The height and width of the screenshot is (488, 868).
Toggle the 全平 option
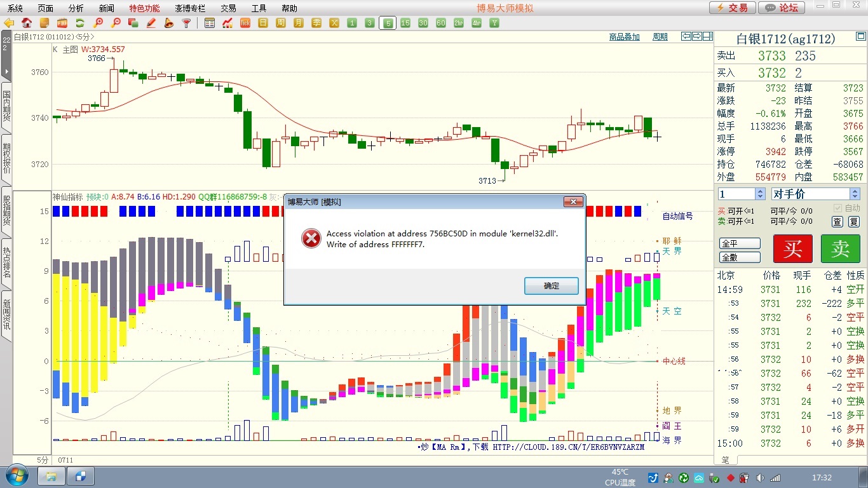click(x=740, y=243)
